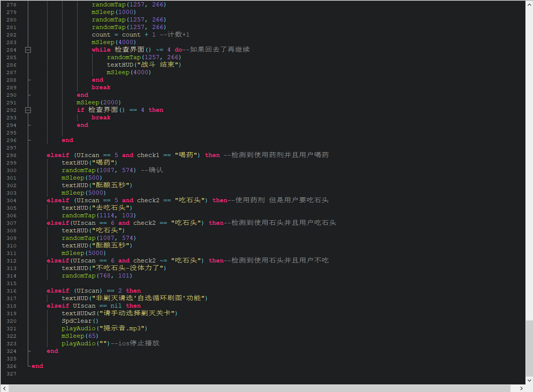Click line number 298 in the gutter

click(x=11, y=155)
